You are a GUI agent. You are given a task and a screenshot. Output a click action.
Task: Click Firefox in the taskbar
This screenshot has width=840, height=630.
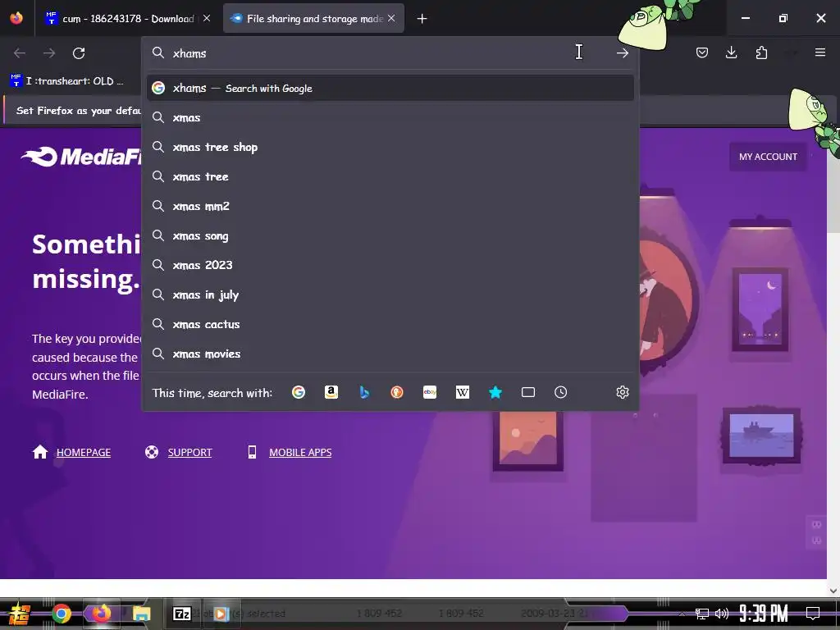(x=101, y=614)
